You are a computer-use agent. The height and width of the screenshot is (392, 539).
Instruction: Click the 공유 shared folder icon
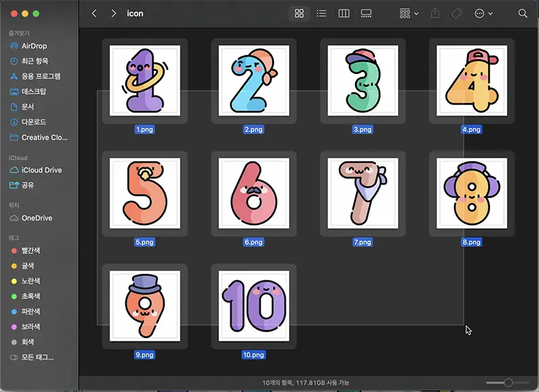pyautogui.click(x=14, y=185)
